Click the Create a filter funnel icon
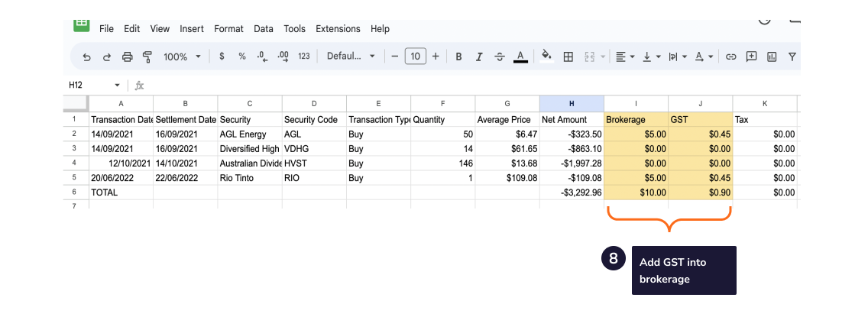The width and height of the screenshot is (868, 317). (x=792, y=57)
